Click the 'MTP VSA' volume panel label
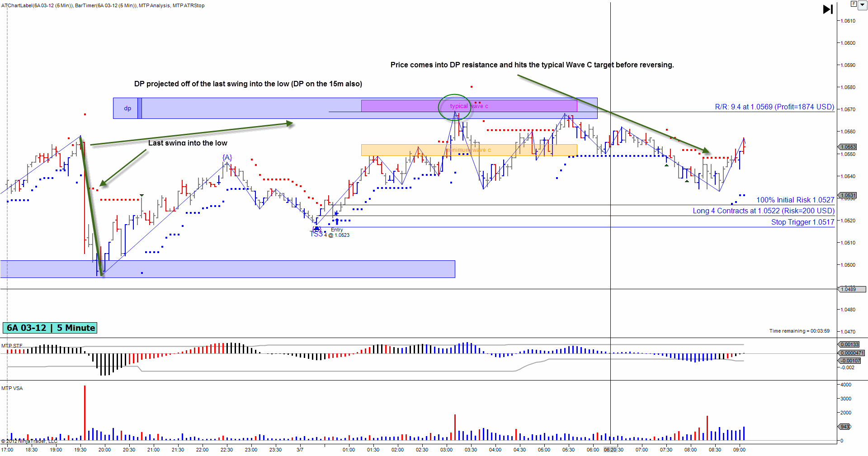This screenshot has width=868, height=456. click(12, 388)
